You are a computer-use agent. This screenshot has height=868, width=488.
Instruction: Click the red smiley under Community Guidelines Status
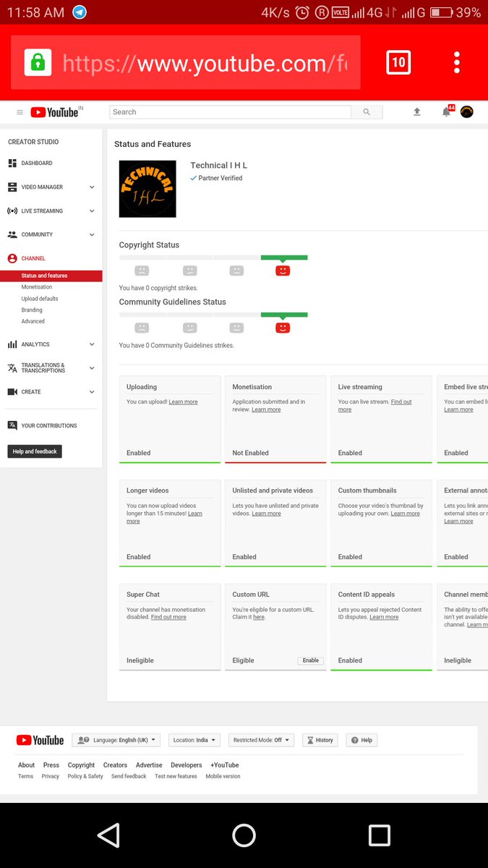283,328
